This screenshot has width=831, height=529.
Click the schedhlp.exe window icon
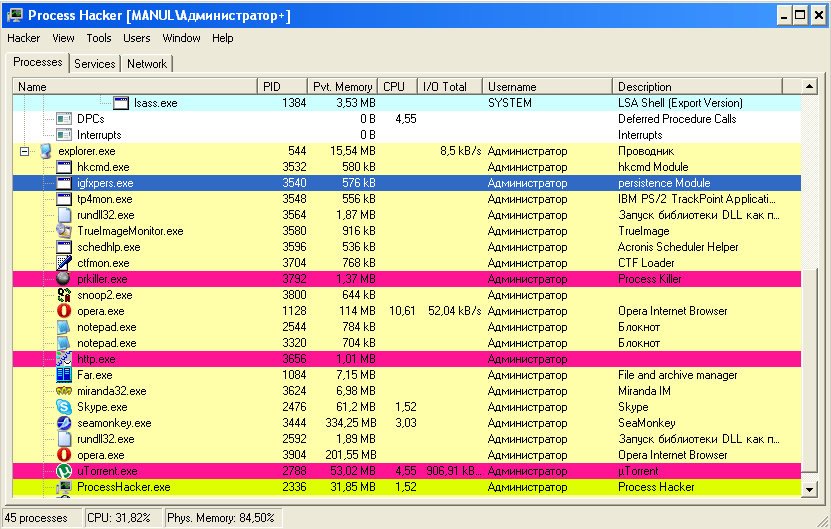[x=64, y=247]
